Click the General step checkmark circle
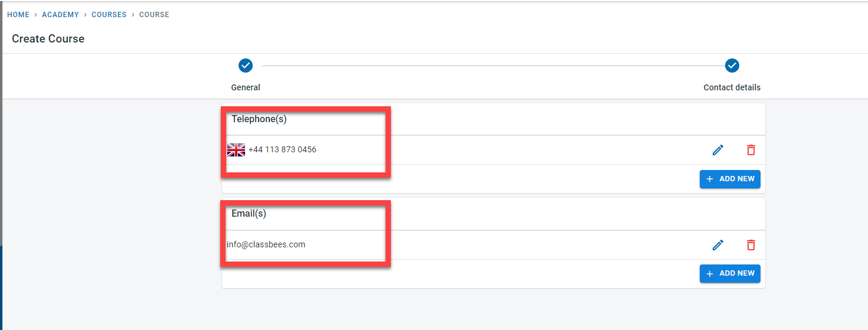 tap(246, 66)
